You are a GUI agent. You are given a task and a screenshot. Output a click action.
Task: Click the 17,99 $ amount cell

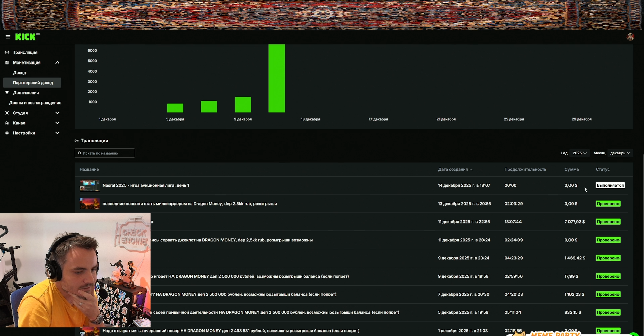pos(571,276)
